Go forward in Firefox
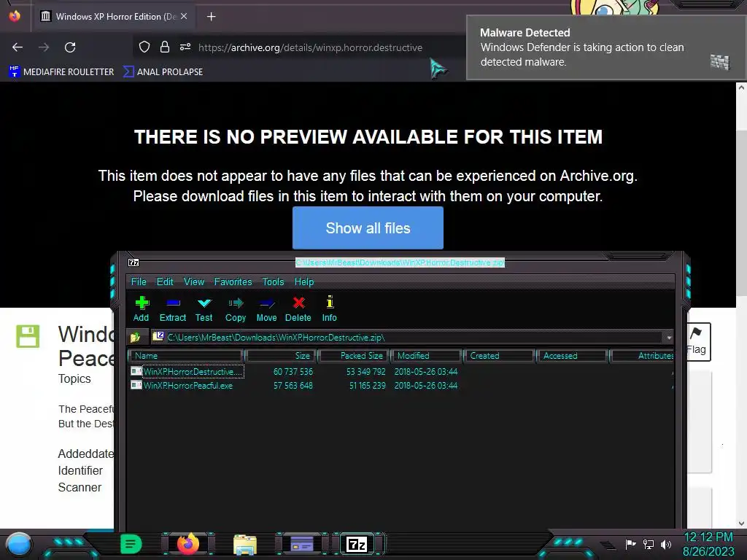747x560 pixels. (x=44, y=47)
